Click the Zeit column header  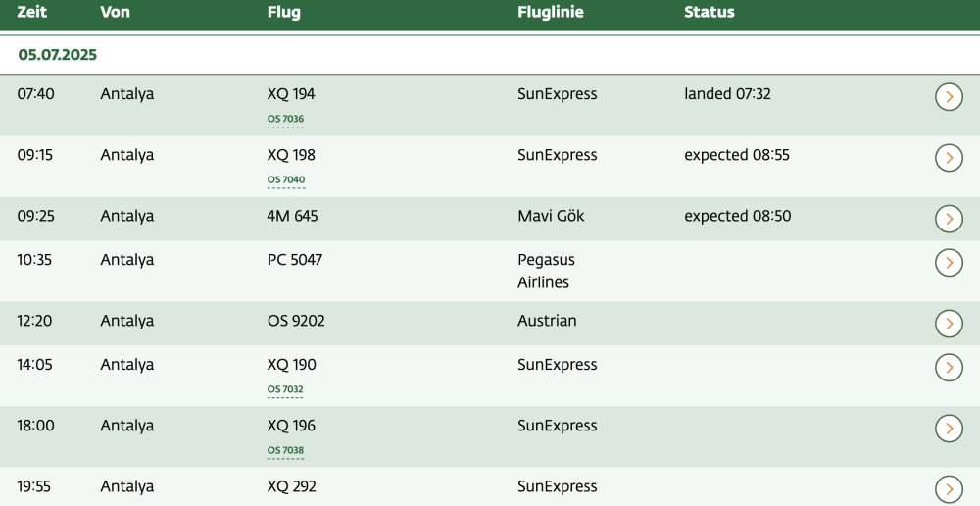[x=32, y=13]
